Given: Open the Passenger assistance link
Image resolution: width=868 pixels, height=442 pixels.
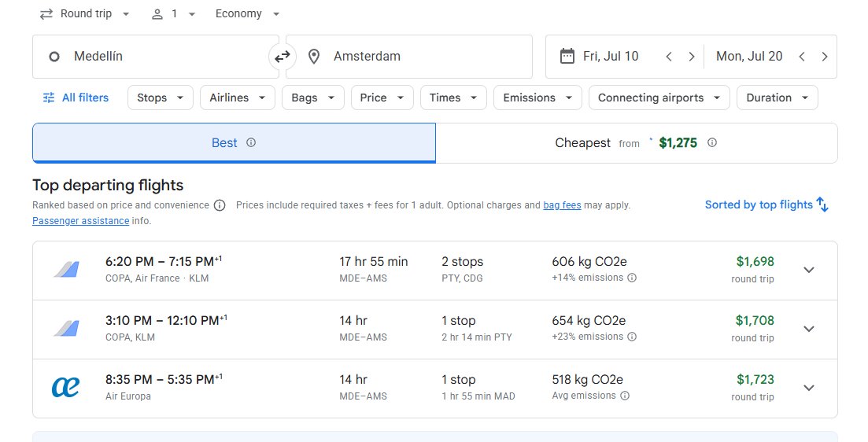Looking at the screenshot, I should (81, 221).
